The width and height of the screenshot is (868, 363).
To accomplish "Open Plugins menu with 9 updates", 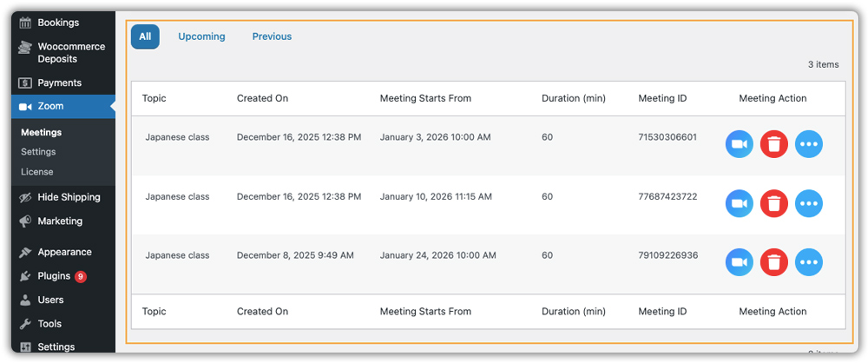I will [54, 276].
